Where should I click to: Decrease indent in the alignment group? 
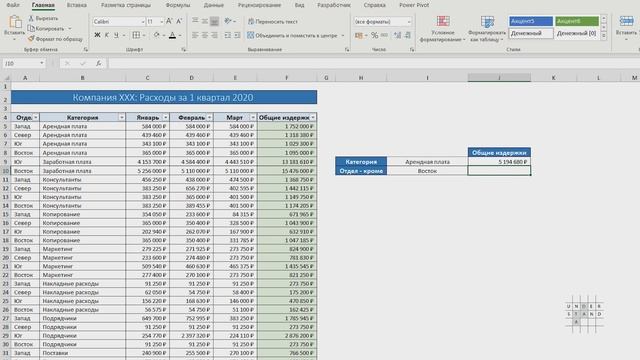tap(228, 36)
